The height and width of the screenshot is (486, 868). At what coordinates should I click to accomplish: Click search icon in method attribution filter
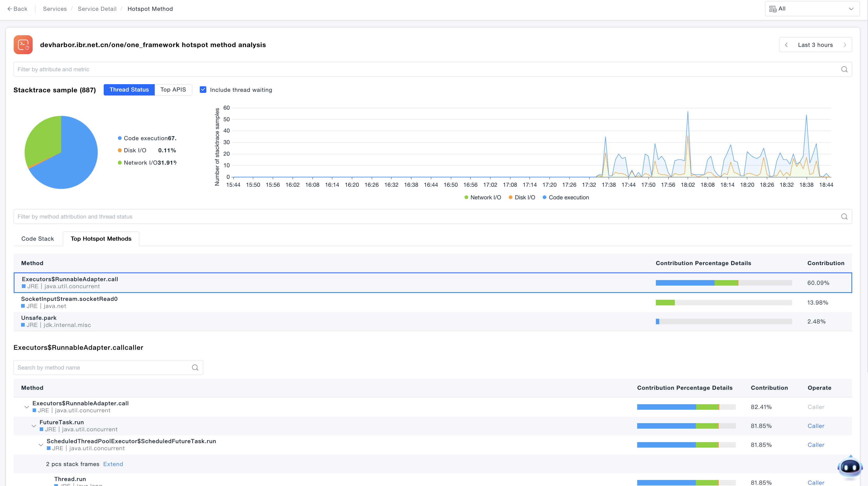[x=844, y=216]
